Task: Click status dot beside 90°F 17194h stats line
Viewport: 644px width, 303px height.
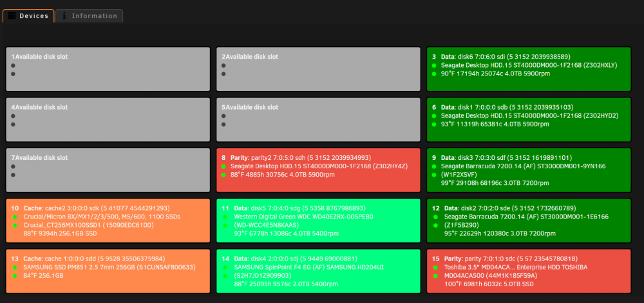Action: click(433, 74)
